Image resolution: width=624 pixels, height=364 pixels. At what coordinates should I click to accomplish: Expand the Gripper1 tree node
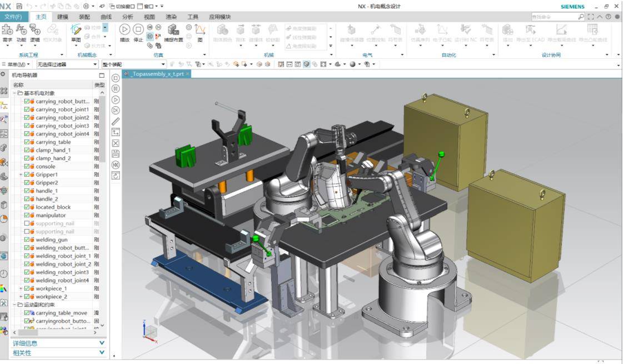(21, 175)
